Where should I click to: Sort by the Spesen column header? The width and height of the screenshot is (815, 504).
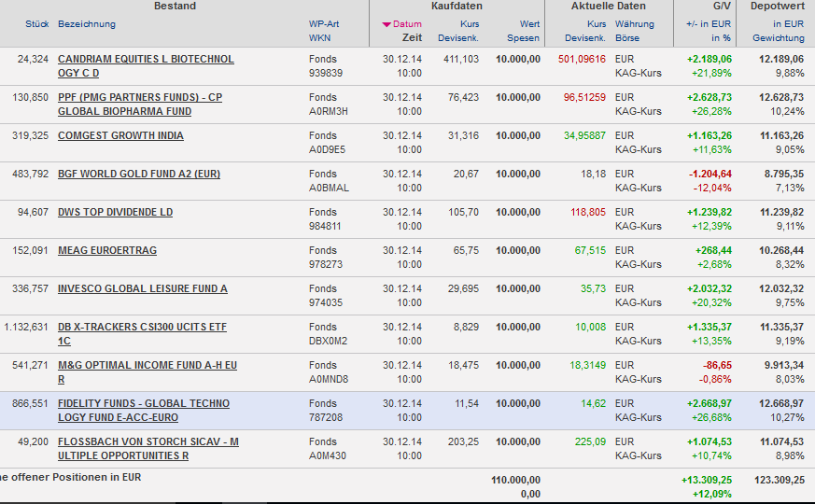pyautogui.click(x=523, y=38)
